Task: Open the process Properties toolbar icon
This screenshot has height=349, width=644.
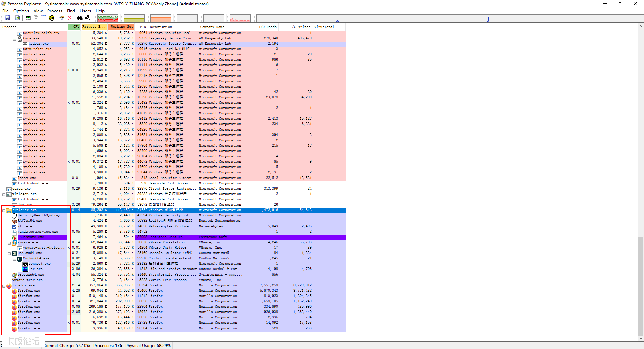Action: (x=62, y=18)
